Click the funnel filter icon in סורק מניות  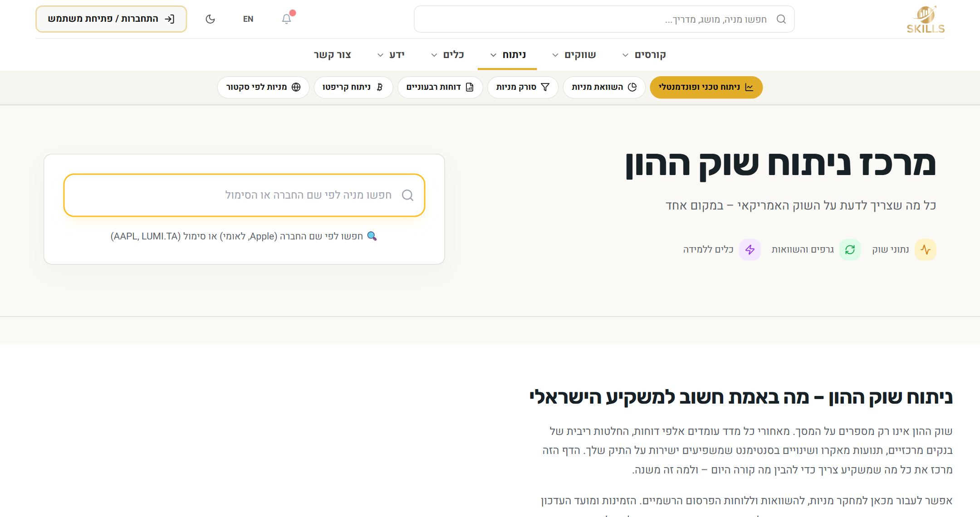tap(545, 87)
